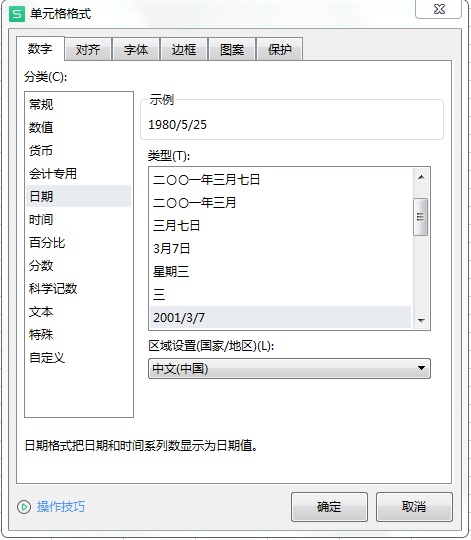Image resolution: width=471 pixels, height=540 pixels.
Task: Click the 取消 button
Action: click(x=414, y=507)
